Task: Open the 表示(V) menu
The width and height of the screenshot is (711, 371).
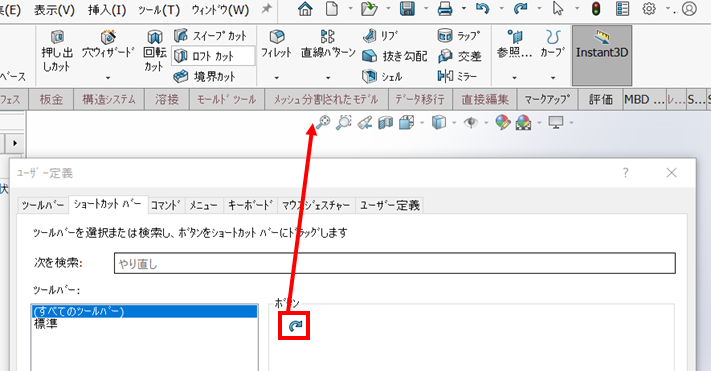Action: click(54, 10)
